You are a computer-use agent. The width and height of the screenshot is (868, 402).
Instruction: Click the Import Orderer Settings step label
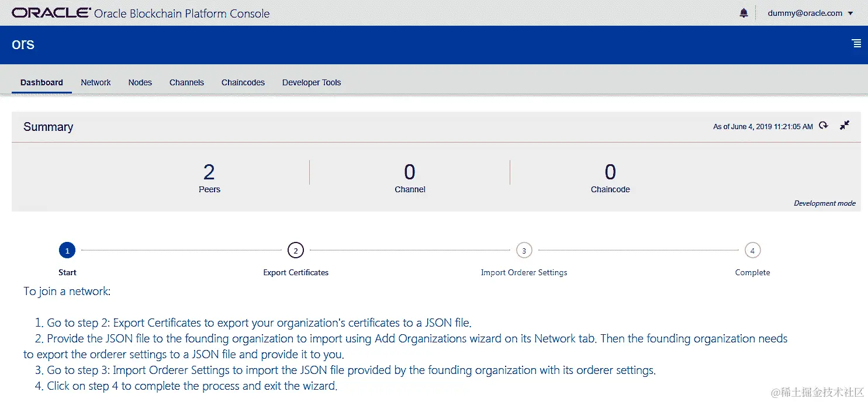click(524, 272)
